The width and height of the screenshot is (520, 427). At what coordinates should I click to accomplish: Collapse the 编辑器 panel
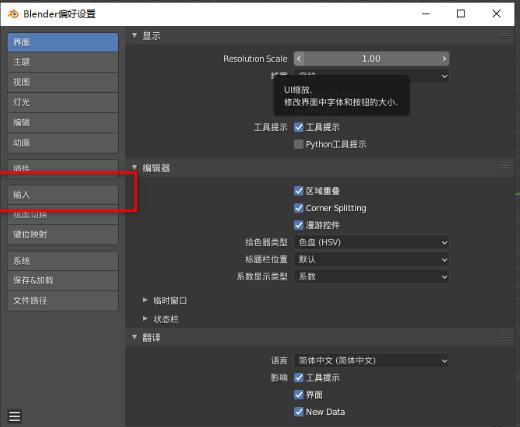[x=134, y=168]
